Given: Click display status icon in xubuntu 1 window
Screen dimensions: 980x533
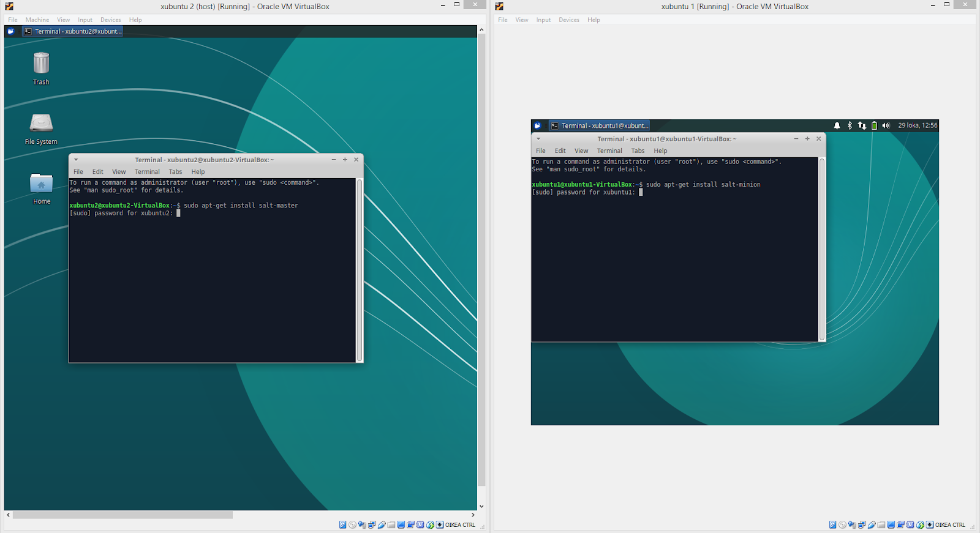Looking at the screenshot, I should tap(891, 524).
